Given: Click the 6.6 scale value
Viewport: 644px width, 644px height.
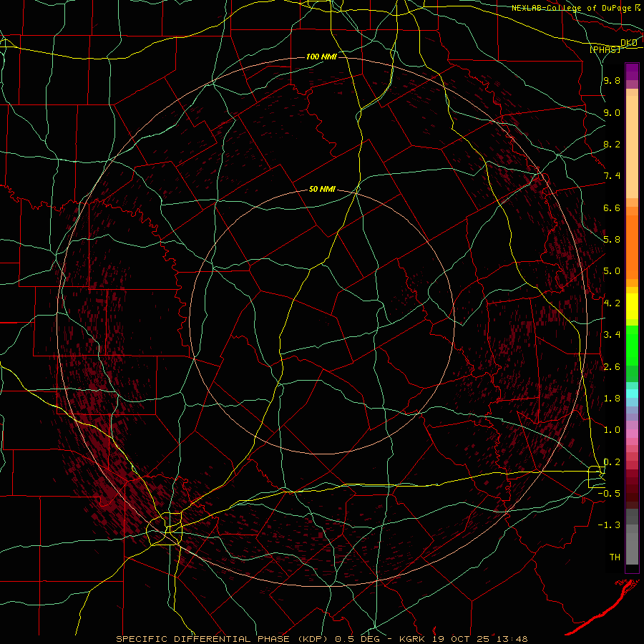Looking at the screenshot, I should click(x=612, y=208).
